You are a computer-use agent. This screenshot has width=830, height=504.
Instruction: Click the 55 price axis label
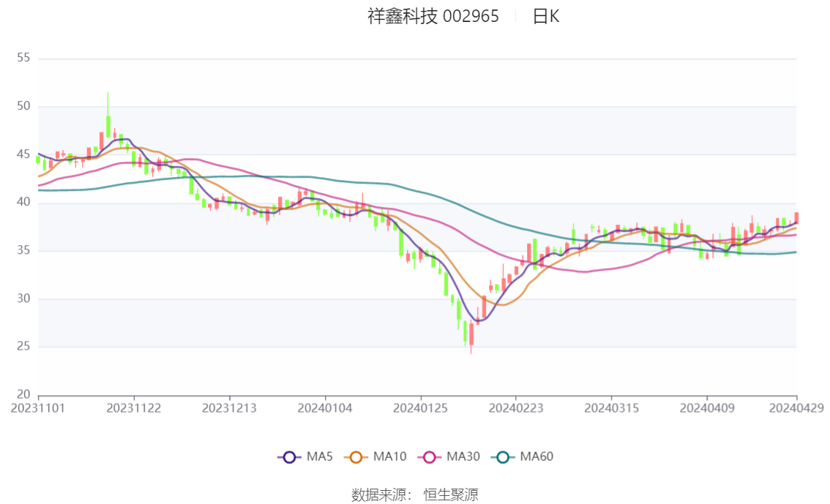23,58
